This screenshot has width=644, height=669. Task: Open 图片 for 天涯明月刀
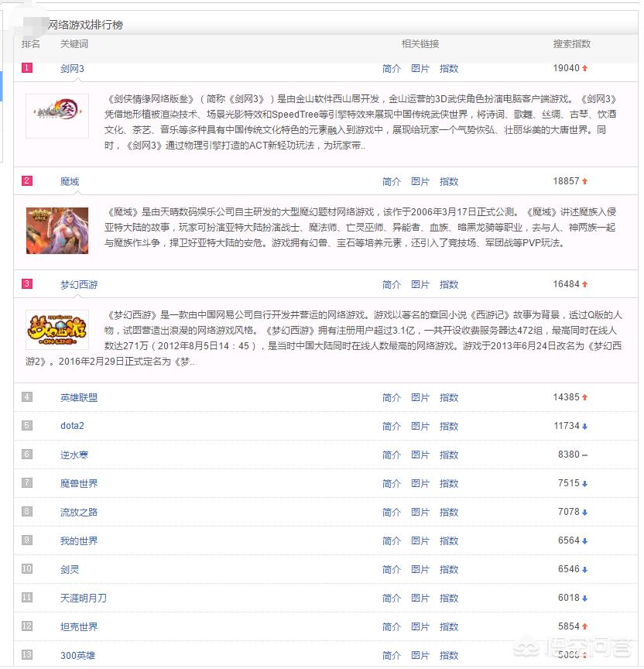[x=420, y=599]
